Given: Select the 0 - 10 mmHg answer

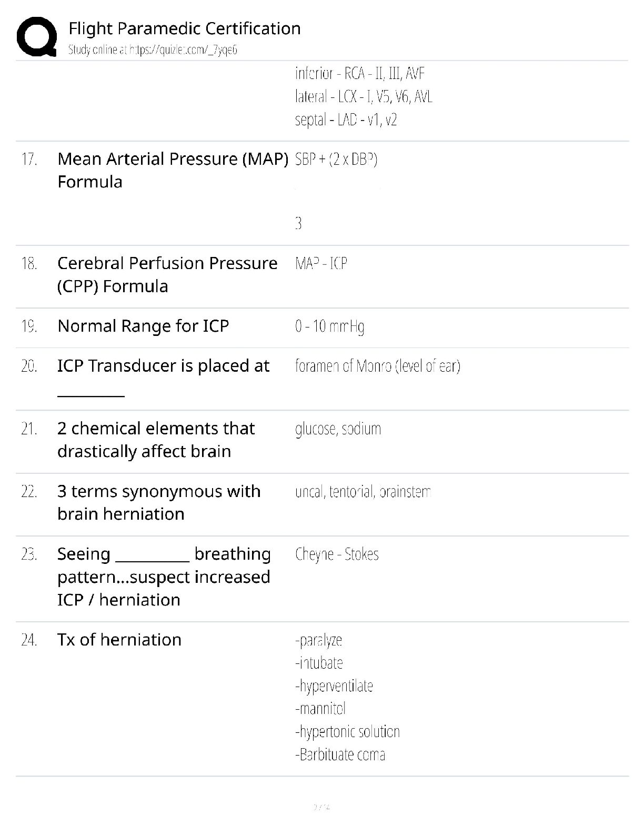Looking at the screenshot, I should point(330,327).
